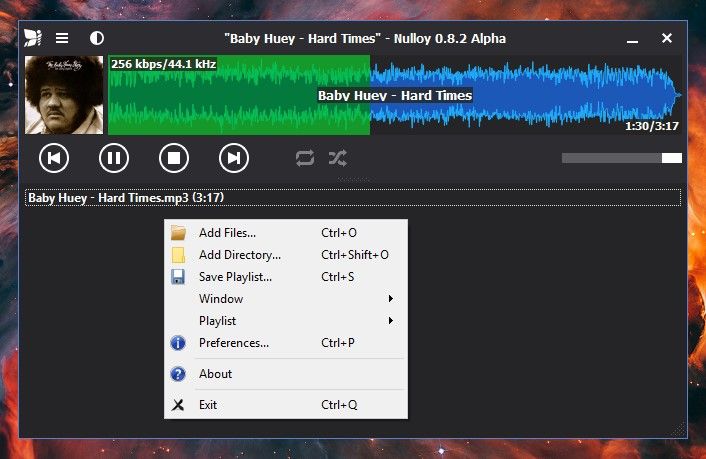The height and width of the screenshot is (459, 706).
Task: Toggle repeat mode
Action: 305,157
